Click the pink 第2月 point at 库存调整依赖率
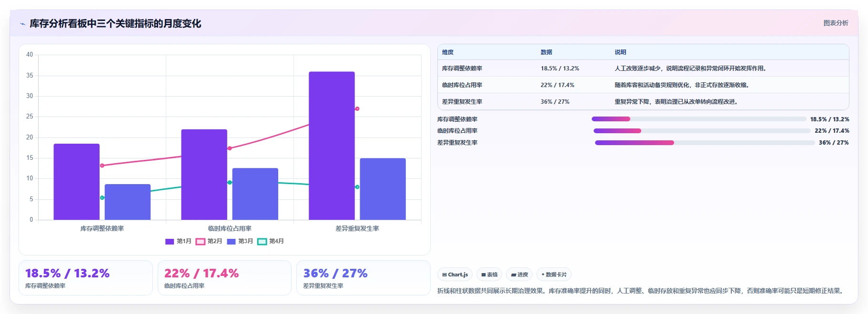 pyautogui.click(x=102, y=166)
